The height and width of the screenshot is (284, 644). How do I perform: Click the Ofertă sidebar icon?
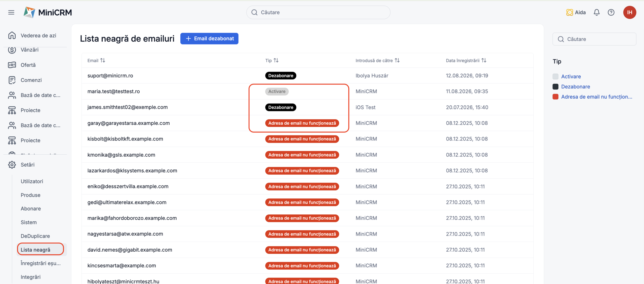(12, 65)
